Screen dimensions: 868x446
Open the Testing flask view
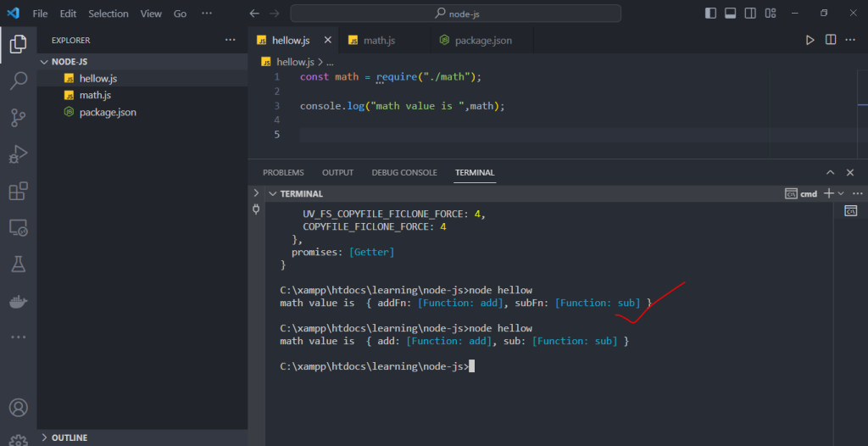tap(18, 264)
